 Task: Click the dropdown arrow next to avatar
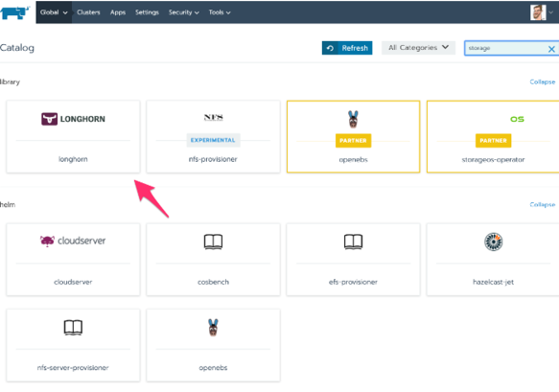click(551, 12)
